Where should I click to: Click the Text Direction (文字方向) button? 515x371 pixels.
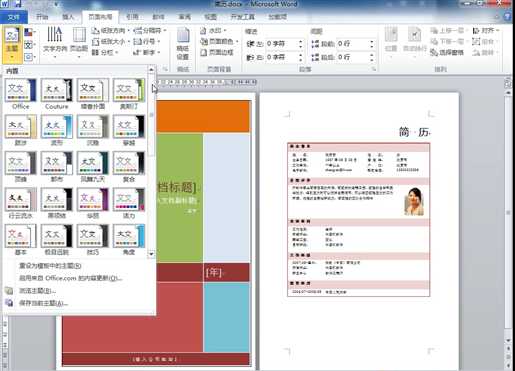[x=55, y=43]
